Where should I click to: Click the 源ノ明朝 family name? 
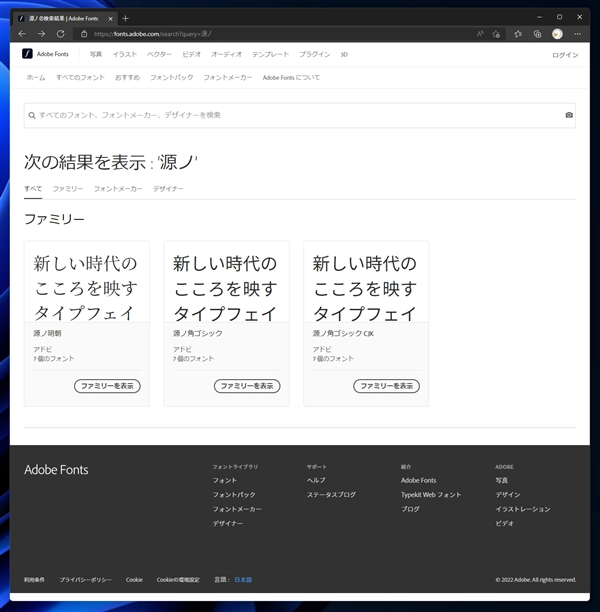[47, 333]
